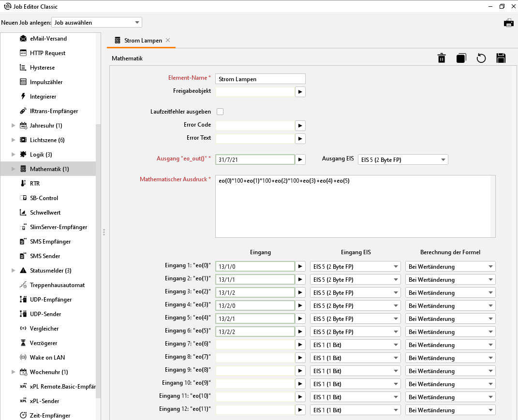Save the element with floppy disk icon
The width and height of the screenshot is (518, 420).
(501, 58)
